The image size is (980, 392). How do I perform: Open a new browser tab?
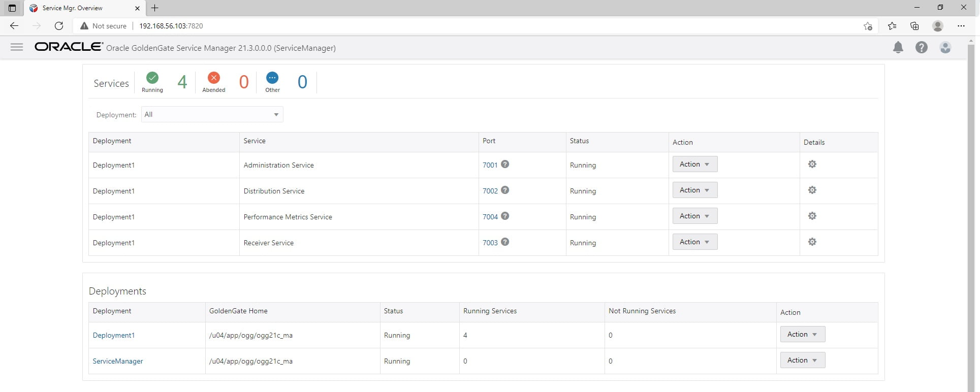click(155, 8)
